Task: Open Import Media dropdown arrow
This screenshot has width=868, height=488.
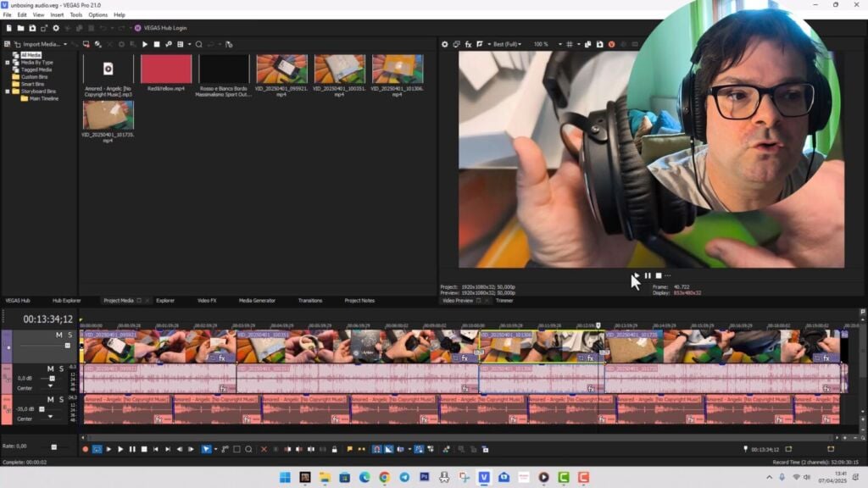Action: pos(65,44)
